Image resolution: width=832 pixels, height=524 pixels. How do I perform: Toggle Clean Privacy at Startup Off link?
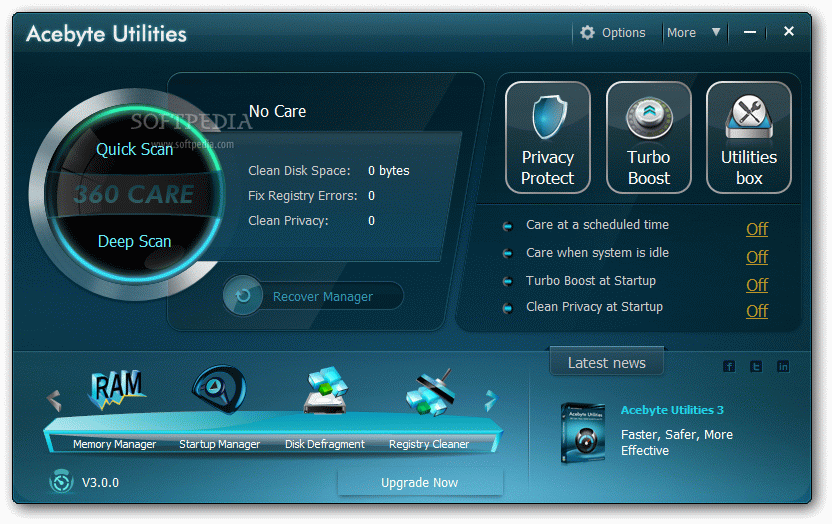click(x=757, y=311)
